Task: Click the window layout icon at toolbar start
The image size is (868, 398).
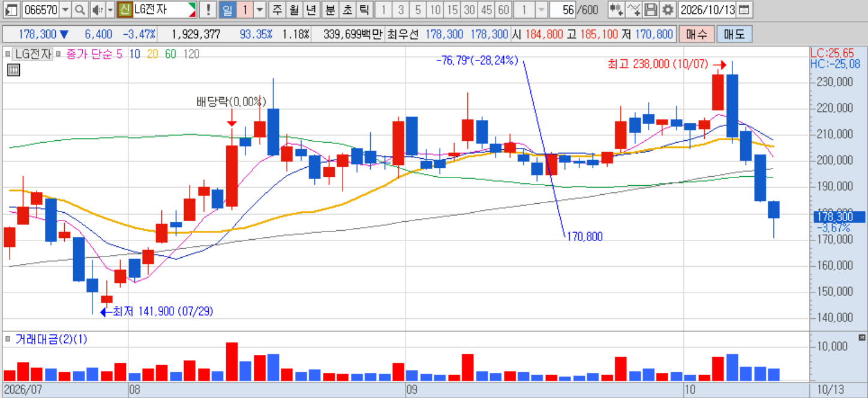Action: tap(11, 10)
